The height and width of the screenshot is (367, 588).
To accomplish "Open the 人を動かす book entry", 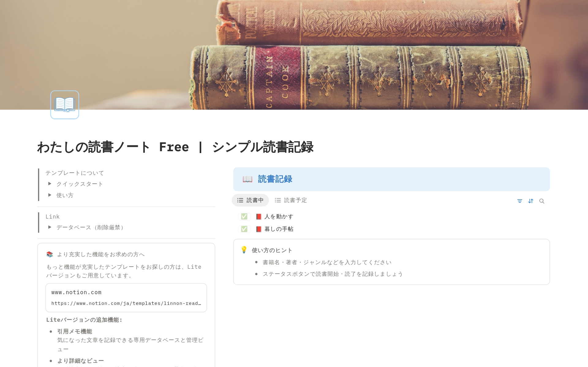I will click(x=279, y=217).
